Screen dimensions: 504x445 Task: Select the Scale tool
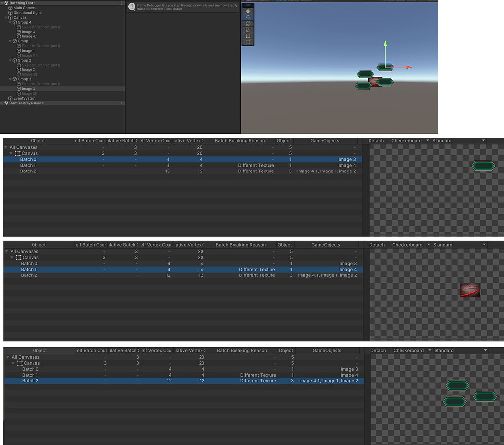pos(248,29)
